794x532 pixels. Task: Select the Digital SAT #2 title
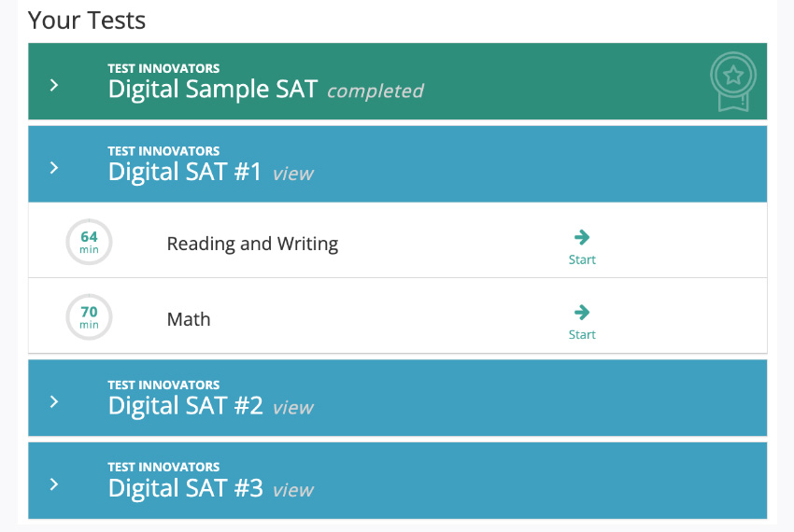(x=185, y=405)
